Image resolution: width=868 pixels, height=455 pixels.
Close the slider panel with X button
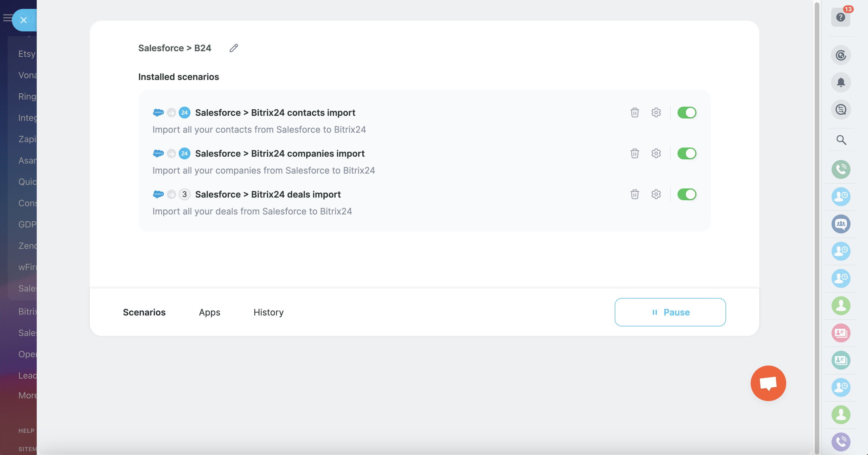(x=24, y=20)
